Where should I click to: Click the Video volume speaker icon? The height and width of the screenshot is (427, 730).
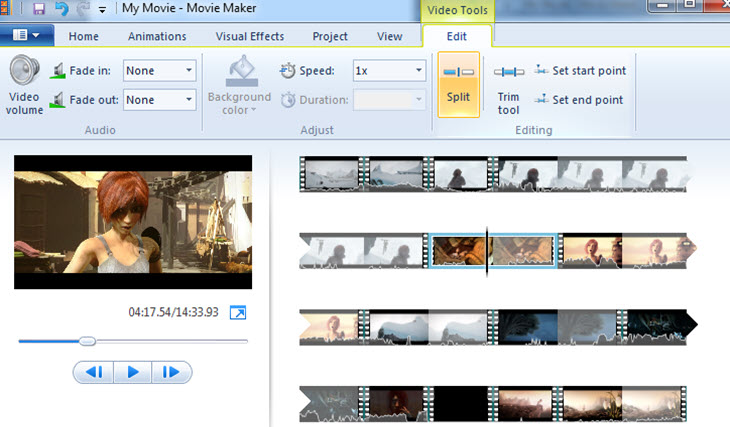(24, 70)
